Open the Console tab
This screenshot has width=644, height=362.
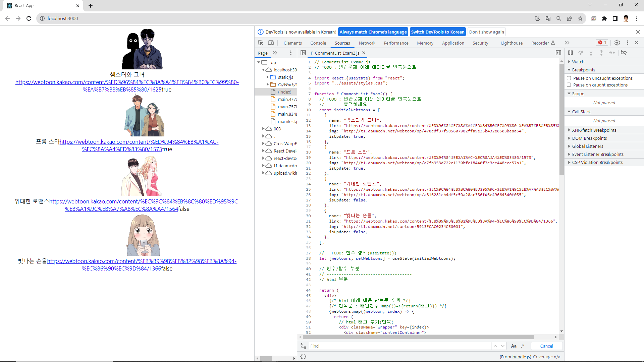[x=318, y=43]
